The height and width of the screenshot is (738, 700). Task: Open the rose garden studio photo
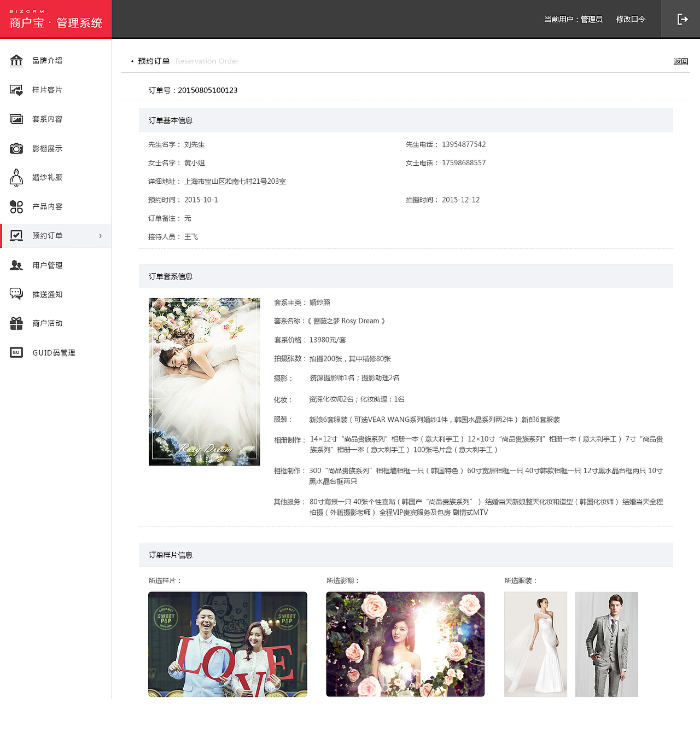405,644
